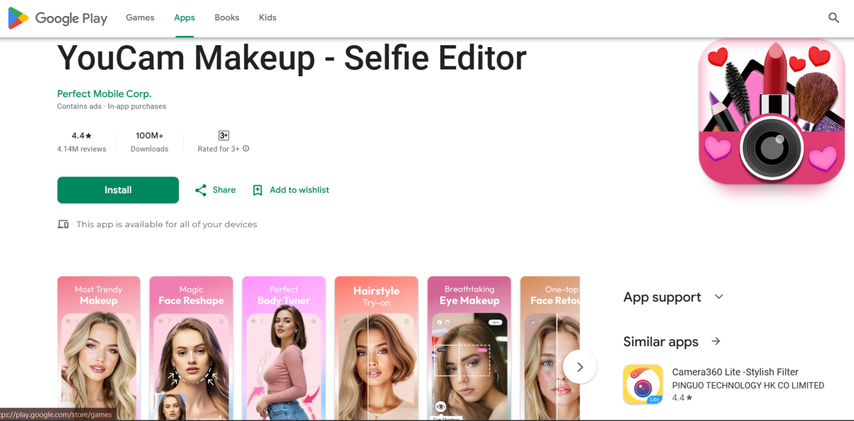Switch to the Books tab

pyautogui.click(x=227, y=17)
